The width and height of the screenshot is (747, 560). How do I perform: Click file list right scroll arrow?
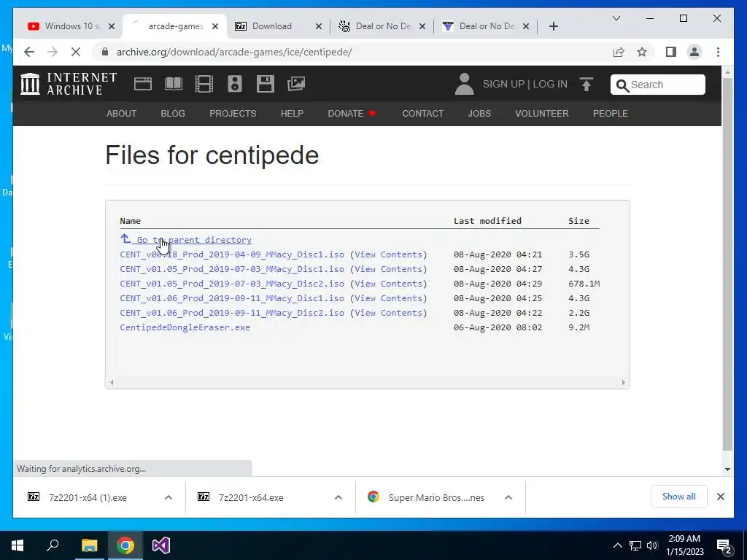[x=623, y=382]
